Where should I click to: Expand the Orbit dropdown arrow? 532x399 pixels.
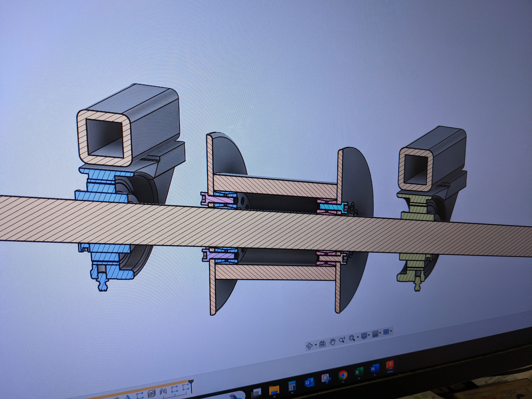[x=315, y=345]
